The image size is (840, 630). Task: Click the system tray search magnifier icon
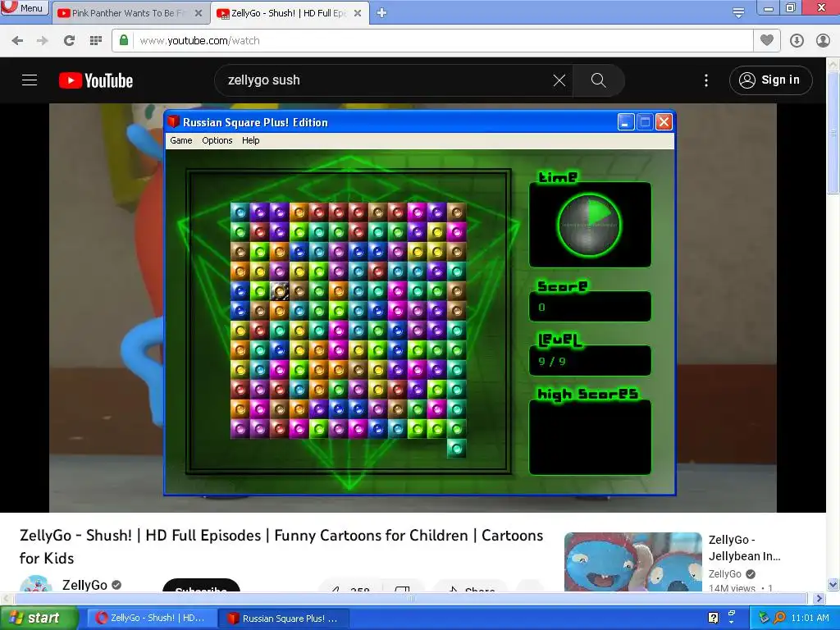point(779,618)
